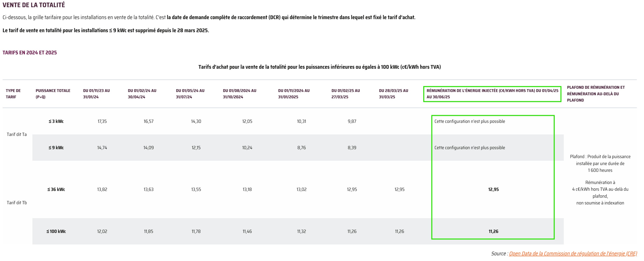Screen dimensions: 644x261
Task: Click the value 12,05 in the table
Action: click(x=247, y=122)
